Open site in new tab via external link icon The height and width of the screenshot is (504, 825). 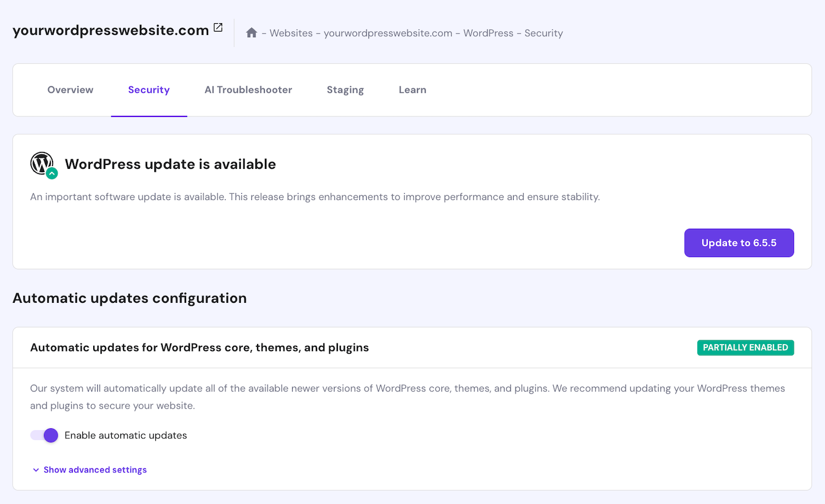[x=218, y=27]
